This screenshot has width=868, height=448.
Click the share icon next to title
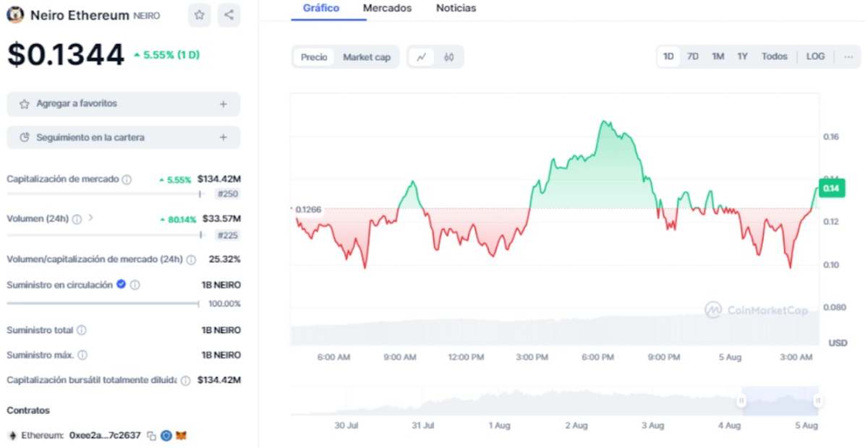[x=229, y=15]
